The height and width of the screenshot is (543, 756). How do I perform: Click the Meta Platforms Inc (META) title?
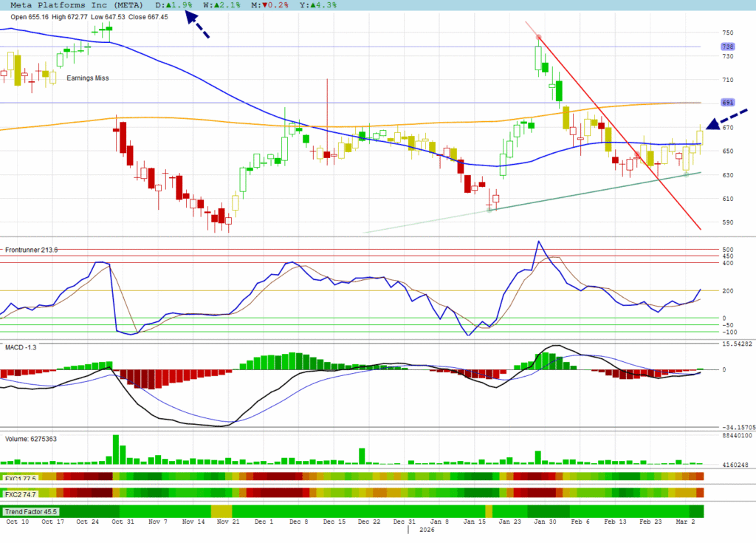coord(72,5)
